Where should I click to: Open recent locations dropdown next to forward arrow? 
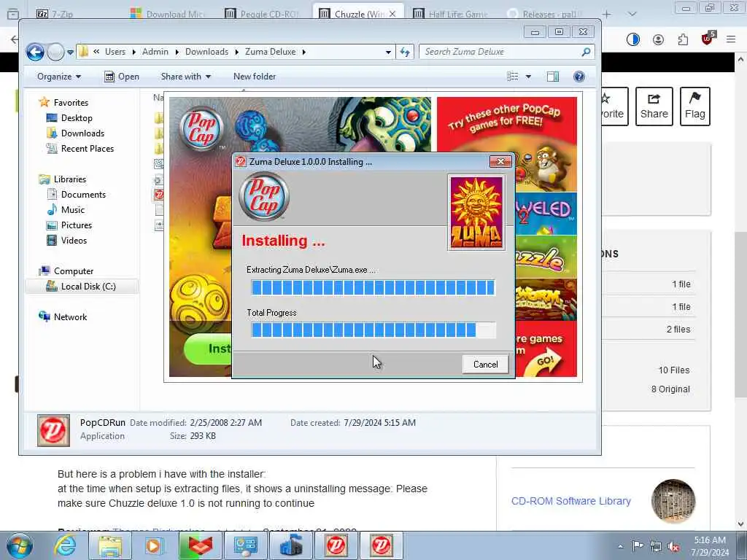point(71,52)
